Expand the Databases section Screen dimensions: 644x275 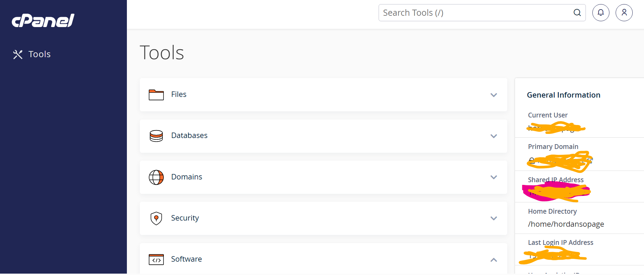[494, 136]
